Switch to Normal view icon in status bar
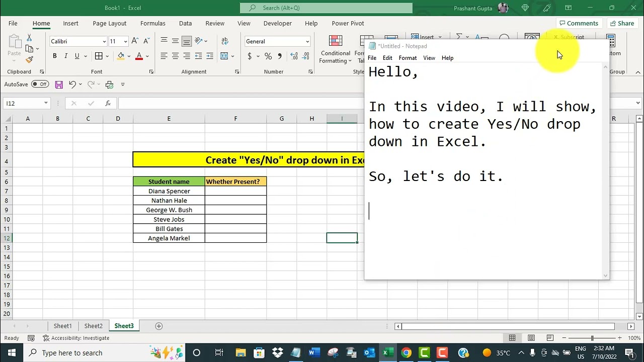644x362 pixels. (x=512, y=338)
